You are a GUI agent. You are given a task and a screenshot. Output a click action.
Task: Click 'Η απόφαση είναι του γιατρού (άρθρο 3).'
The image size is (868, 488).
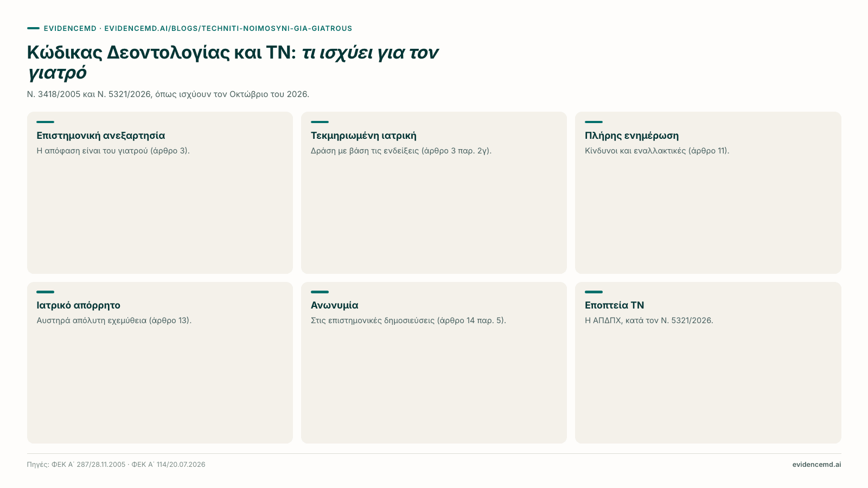[113, 151]
